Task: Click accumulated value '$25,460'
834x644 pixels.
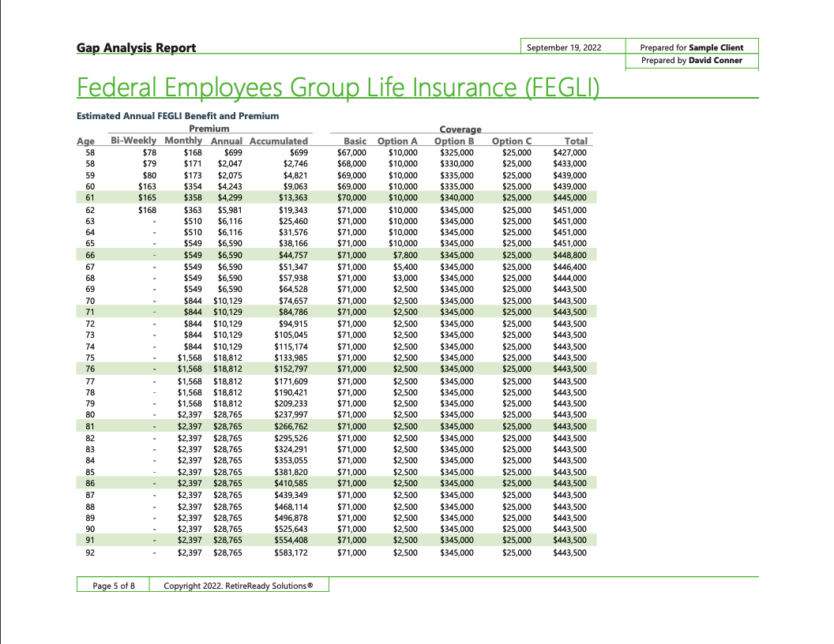Action: click(x=293, y=221)
